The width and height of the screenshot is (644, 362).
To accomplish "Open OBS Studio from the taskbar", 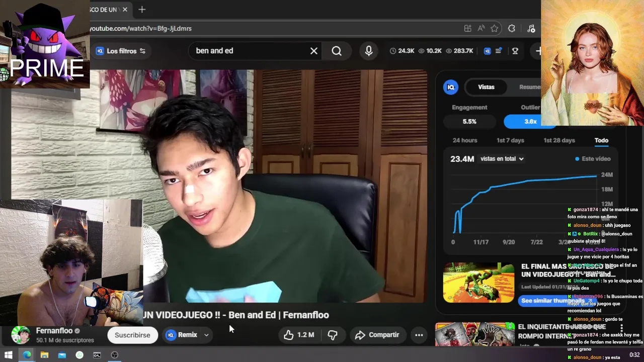I will [115, 355].
